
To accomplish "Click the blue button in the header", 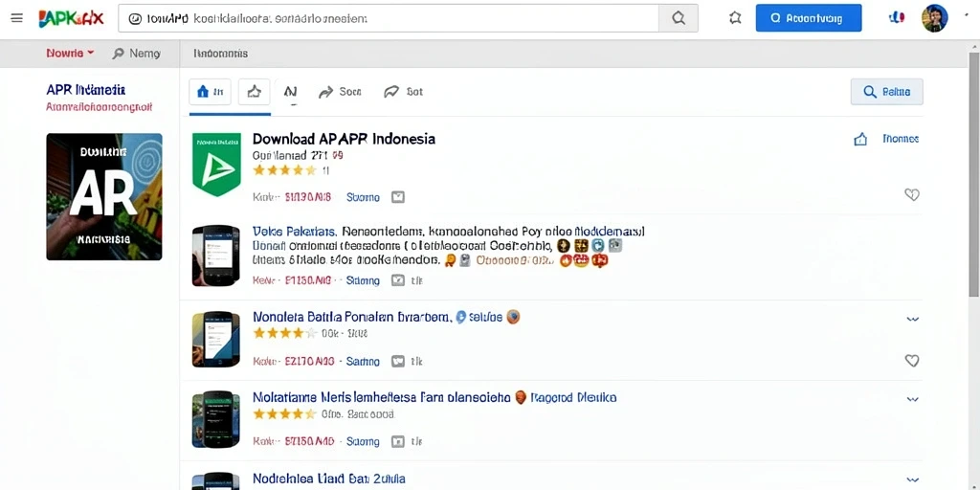I will pyautogui.click(x=808, y=18).
